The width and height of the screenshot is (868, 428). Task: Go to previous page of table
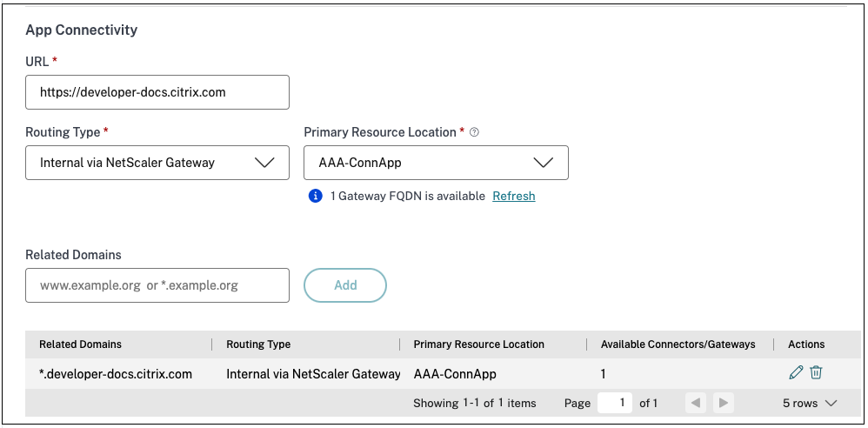(x=695, y=403)
